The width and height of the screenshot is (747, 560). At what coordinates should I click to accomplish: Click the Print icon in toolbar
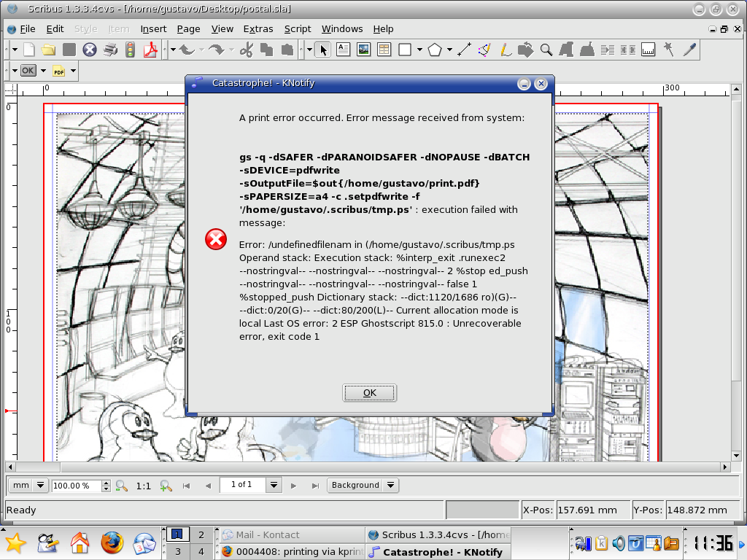click(110, 50)
